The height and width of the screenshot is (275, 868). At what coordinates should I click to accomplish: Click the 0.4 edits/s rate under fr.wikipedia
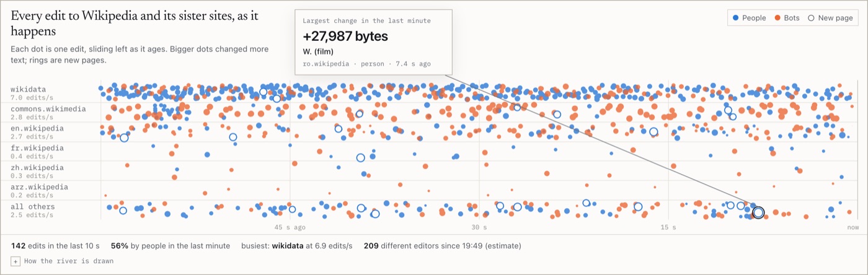tap(32, 156)
